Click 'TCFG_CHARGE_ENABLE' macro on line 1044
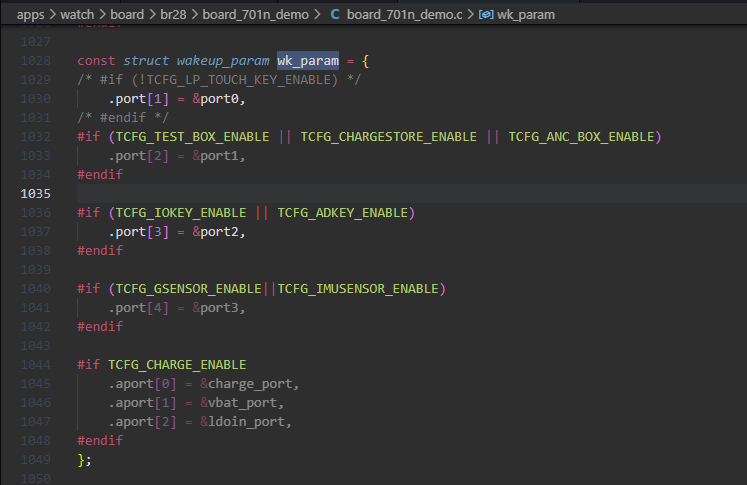Viewport: 747px width, 485px height. point(177,365)
